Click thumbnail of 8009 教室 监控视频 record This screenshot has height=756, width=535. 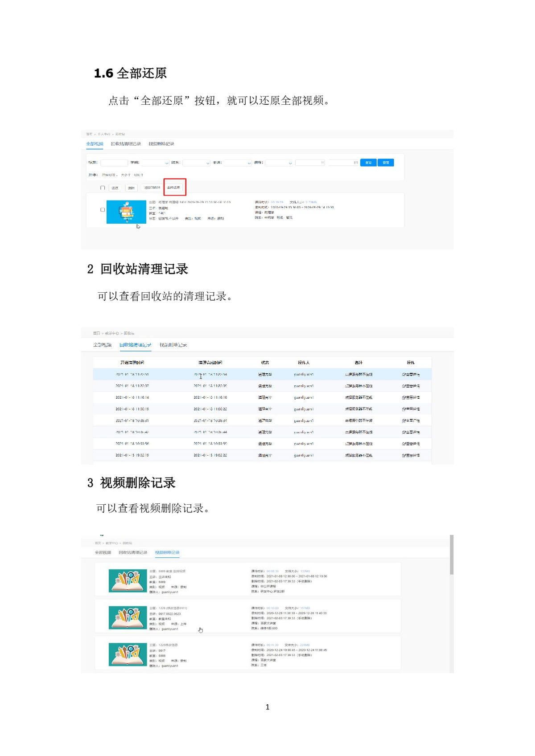pyautogui.click(x=128, y=581)
